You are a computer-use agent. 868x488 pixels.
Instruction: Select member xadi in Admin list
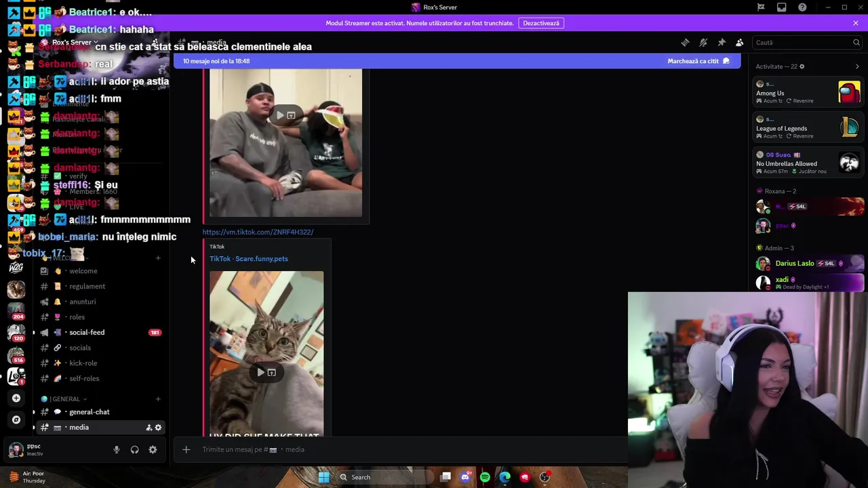point(808,282)
